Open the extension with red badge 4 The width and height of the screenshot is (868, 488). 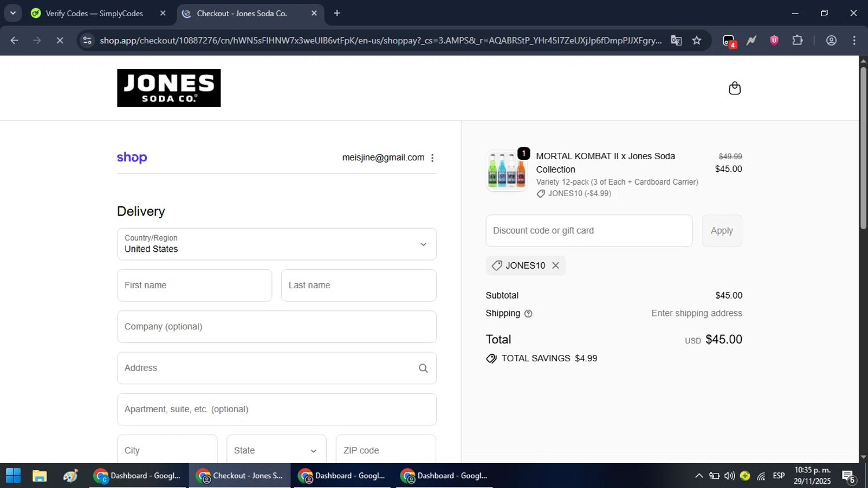[729, 41]
